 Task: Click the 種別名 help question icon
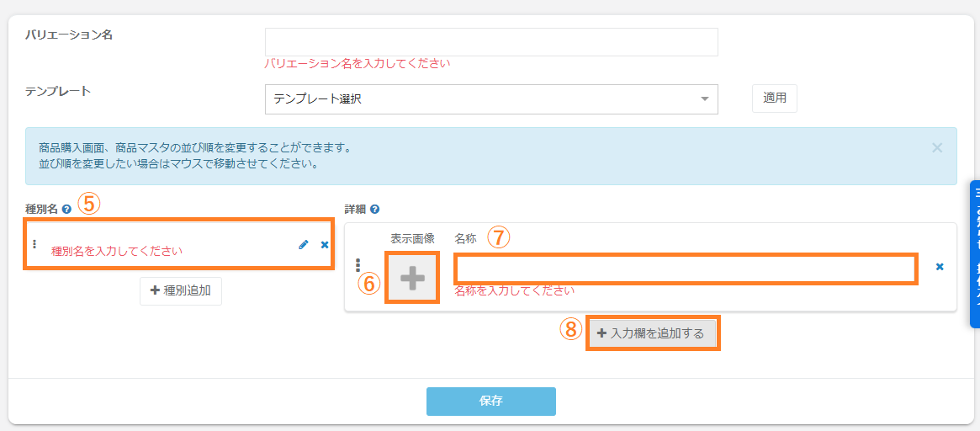[66, 209]
